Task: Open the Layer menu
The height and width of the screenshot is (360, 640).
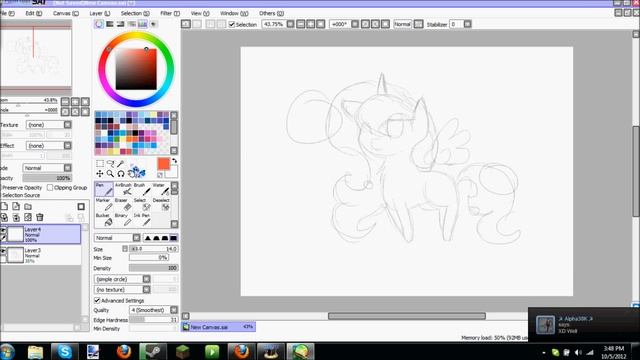Action: pyautogui.click(x=100, y=13)
